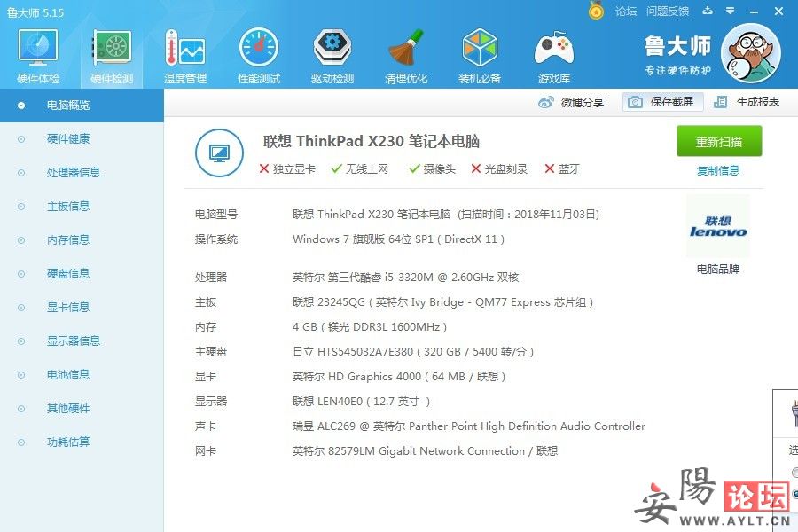798x532 pixels.
Task: Click the computer monitor overview icon
Action: (219, 153)
